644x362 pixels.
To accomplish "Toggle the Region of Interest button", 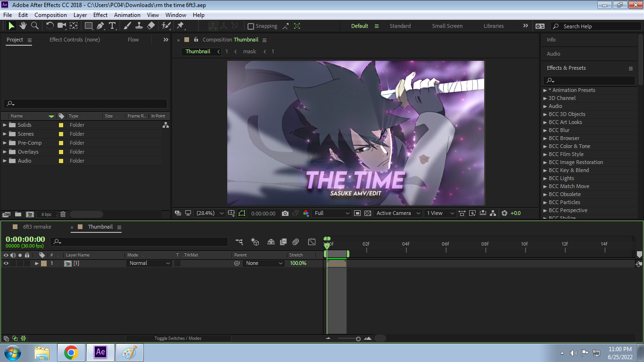I will tap(357, 213).
